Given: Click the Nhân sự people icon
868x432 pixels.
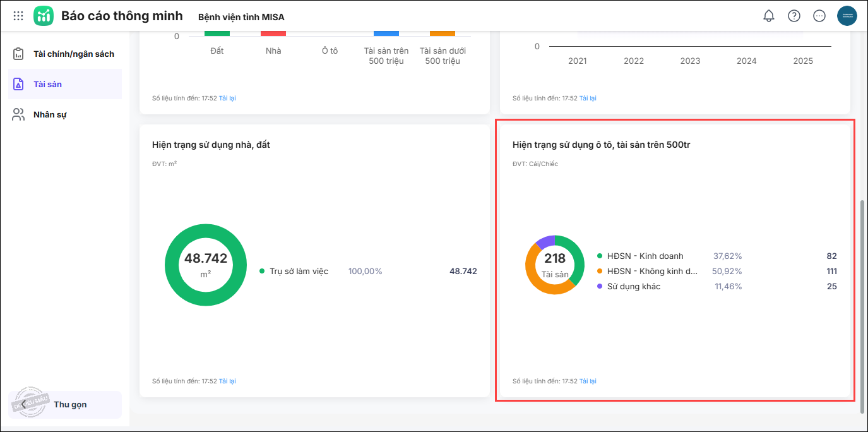Looking at the screenshot, I should [18, 114].
